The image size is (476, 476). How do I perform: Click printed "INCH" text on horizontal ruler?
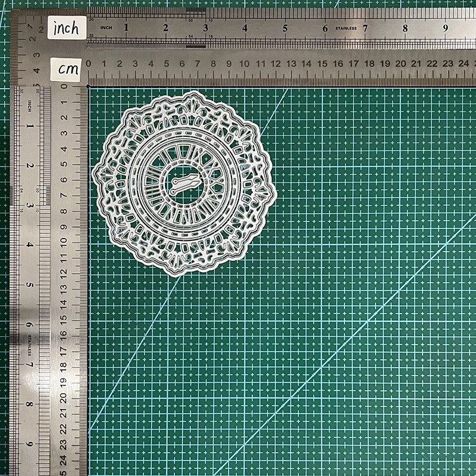click(x=107, y=27)
